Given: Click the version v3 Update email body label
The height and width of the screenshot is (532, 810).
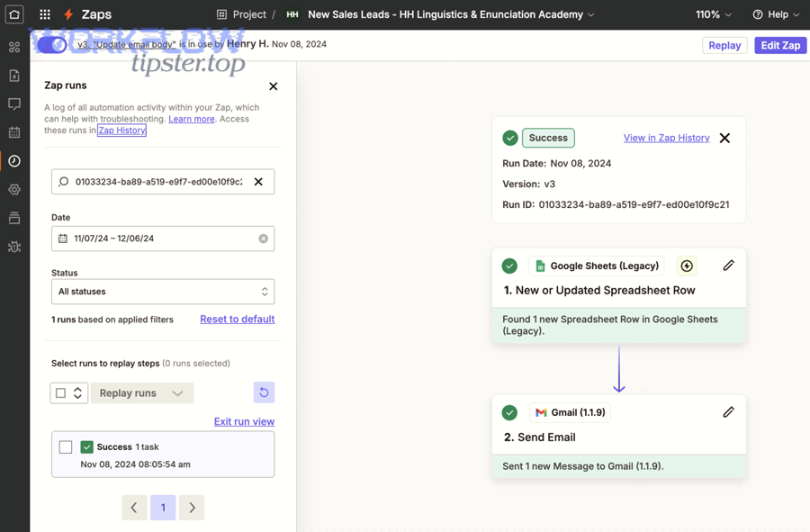Looking at the screenshot, I should point(127,44).
